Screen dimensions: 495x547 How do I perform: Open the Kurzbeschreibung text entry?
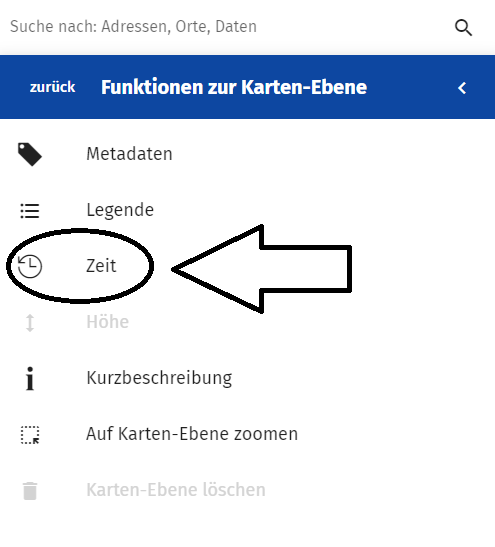pyautogui.click(x=159, y=378)
